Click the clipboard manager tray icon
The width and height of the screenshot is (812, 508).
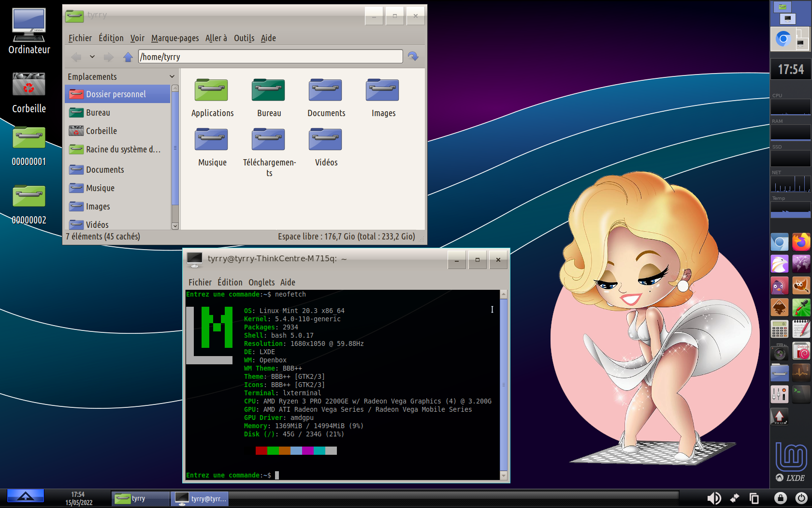click(754, 498)
